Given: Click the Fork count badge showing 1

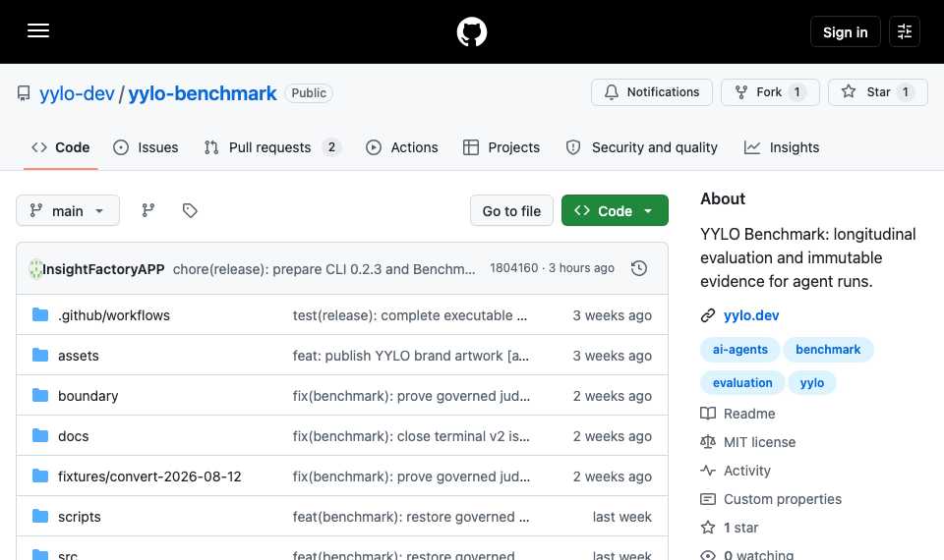Looking at the screenshot, I should (796, 92).
